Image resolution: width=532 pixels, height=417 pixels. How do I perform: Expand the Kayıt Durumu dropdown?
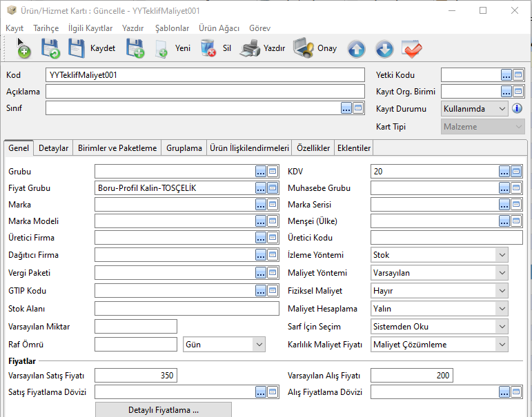pos(502,109)
